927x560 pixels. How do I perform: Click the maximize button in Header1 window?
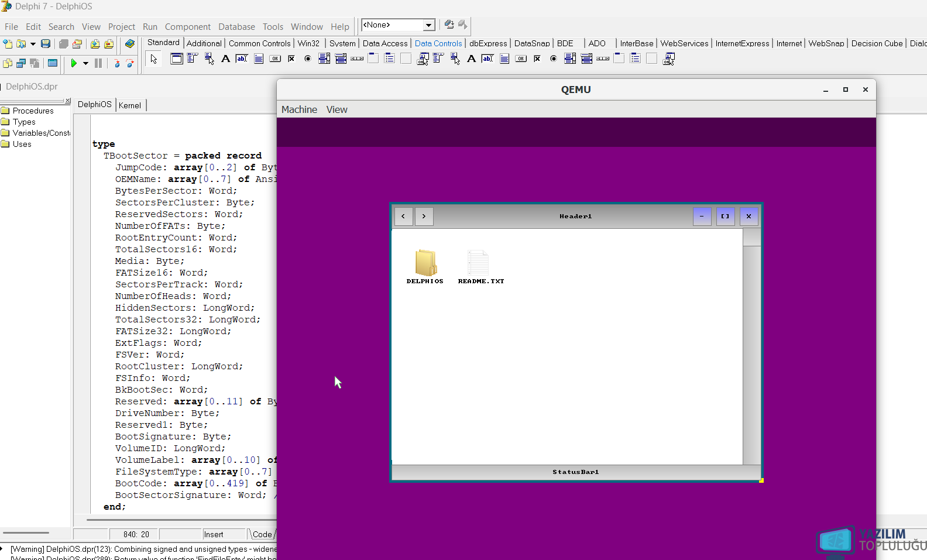pyautogui.click(x=725, y=217)
